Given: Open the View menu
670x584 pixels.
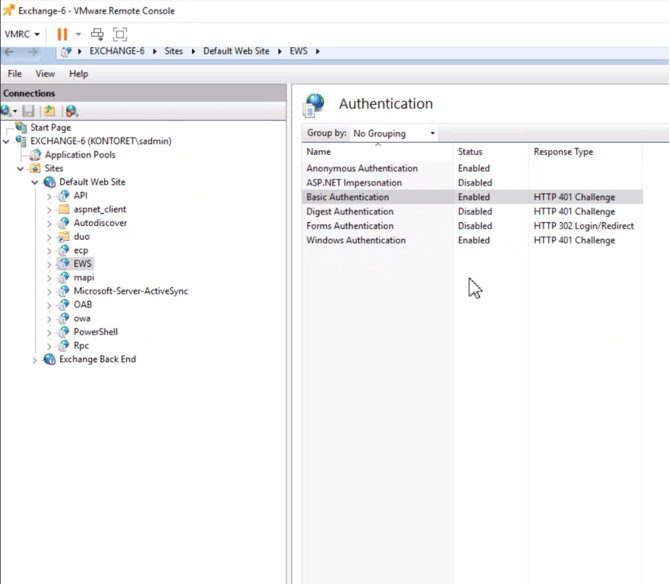Looking at the screenshot, I should (45, 74).
